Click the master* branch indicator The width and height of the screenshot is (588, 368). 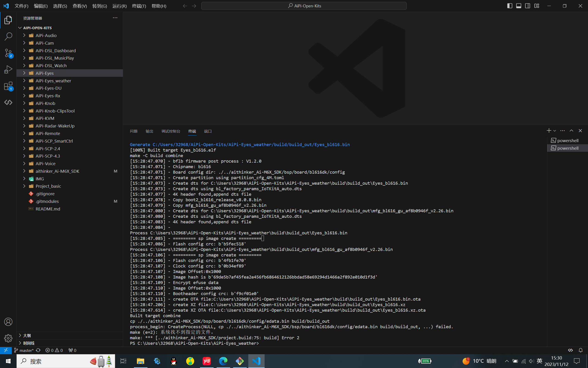[24, 350]
